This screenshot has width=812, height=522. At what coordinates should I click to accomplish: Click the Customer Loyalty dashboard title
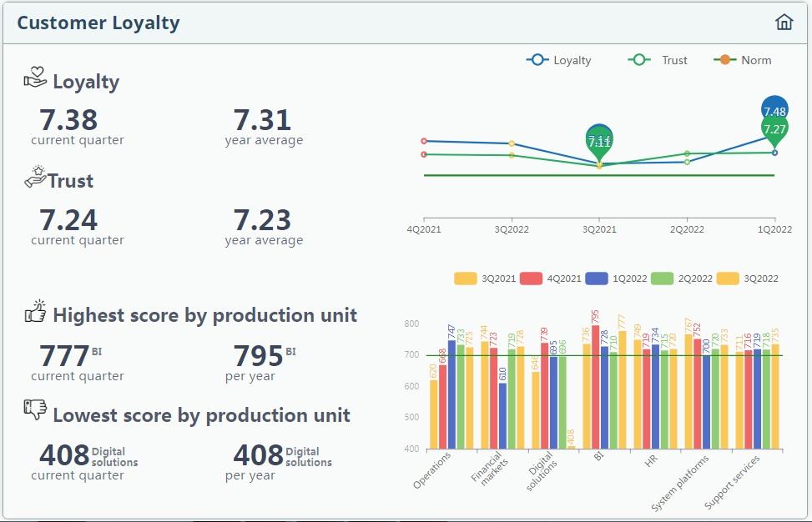98,23
